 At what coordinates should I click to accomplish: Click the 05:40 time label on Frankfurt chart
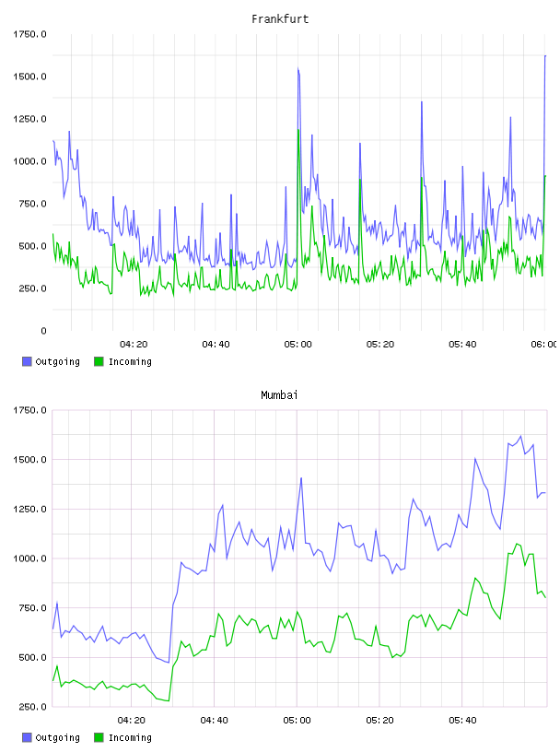point(462,345)
